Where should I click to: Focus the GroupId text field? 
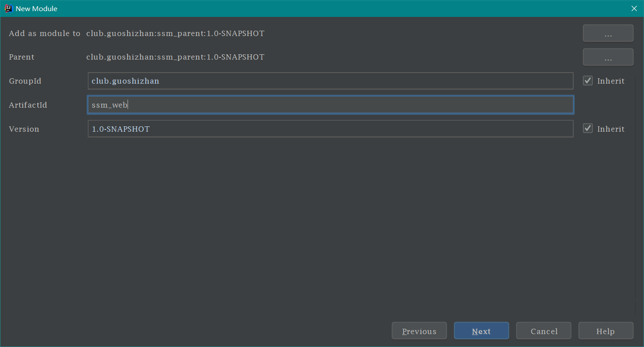click(x=330, y=81)
